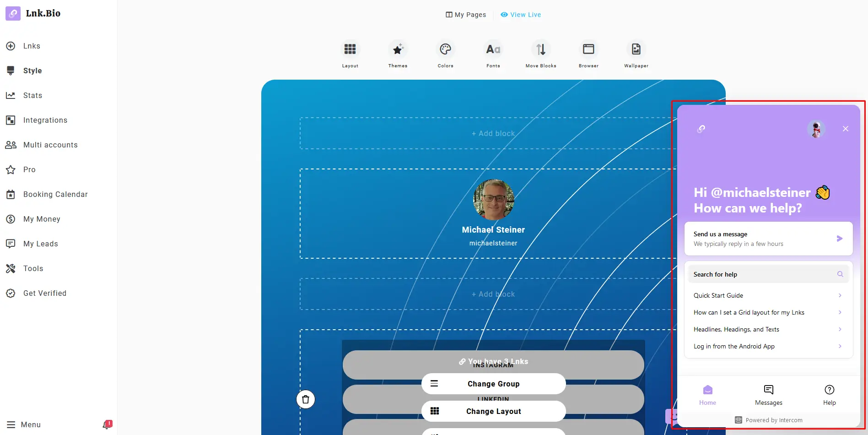
Task: Click the help search magnifier icon
Action: (840, 274)
